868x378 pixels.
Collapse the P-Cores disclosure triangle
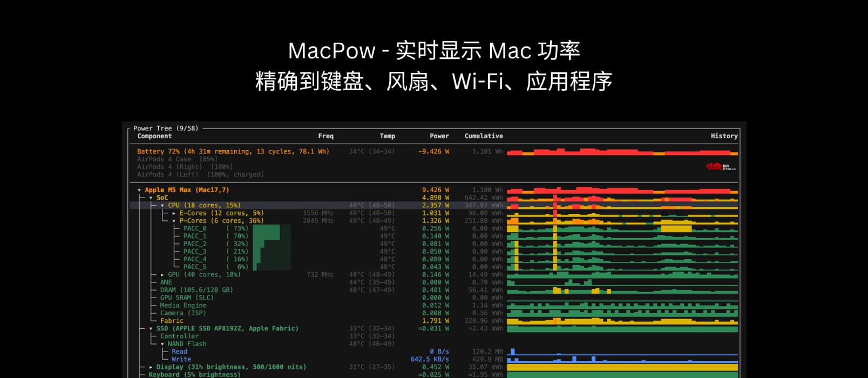pyautogui.click(x=174, y=221)
